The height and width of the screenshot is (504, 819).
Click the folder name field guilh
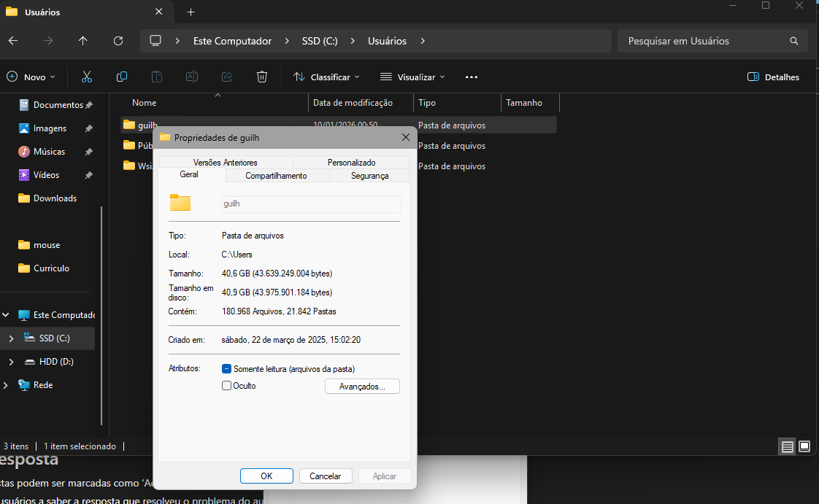click(311, 204)
